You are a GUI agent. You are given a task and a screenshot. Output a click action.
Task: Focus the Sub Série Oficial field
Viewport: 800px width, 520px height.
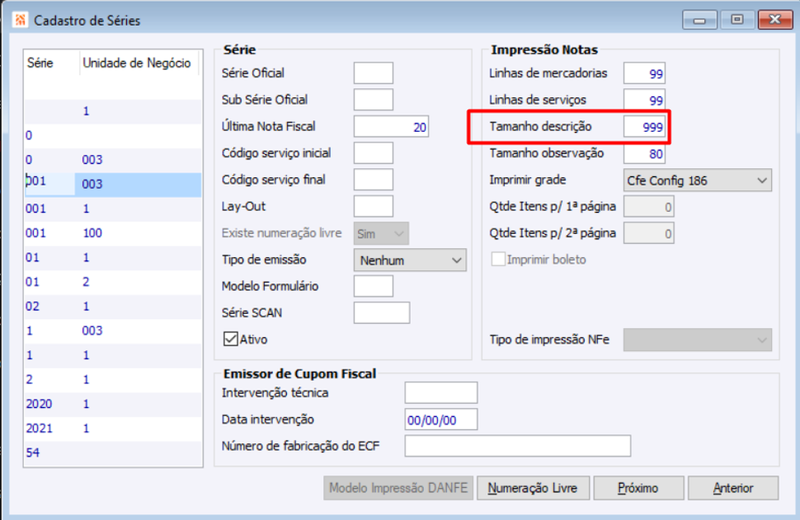373,100
